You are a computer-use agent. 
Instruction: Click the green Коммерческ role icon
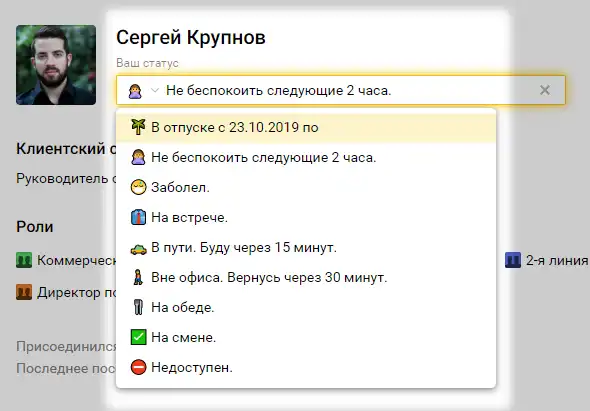click(x=24, y=260)
